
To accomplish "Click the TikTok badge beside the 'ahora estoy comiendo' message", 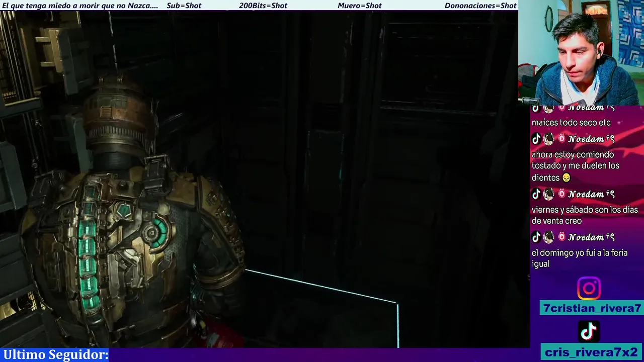I will 536,139.
